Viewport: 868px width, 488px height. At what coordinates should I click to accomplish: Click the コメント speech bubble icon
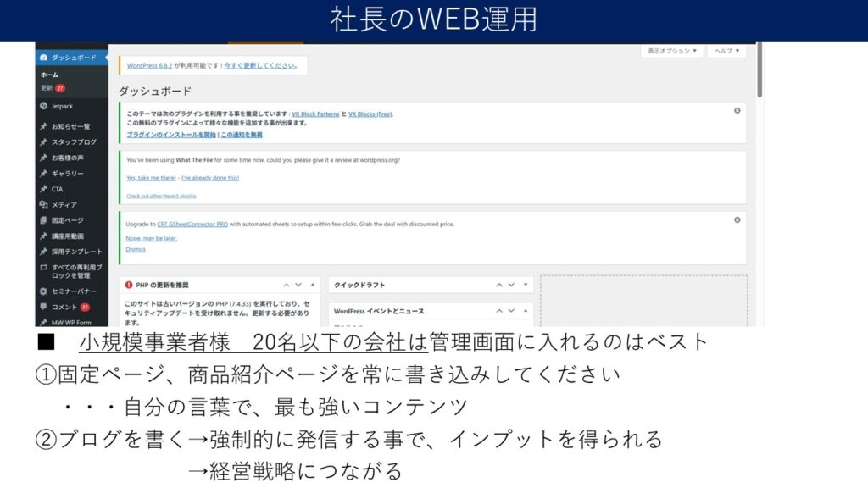pos(43,307)
